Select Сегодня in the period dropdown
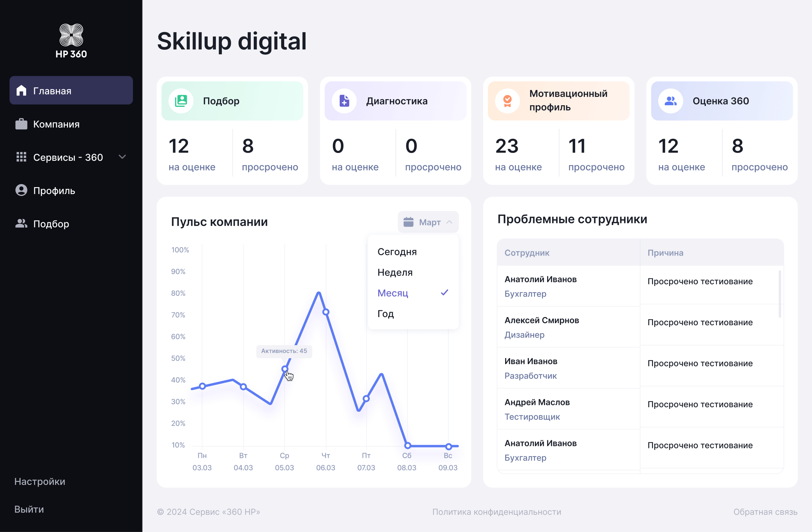812x532 pixels. (397, 252)
